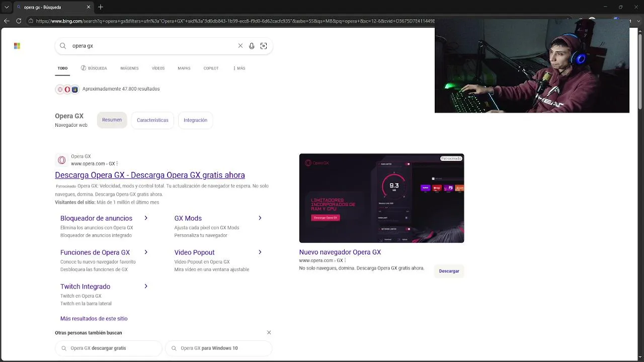Open the 'Twitch Integrado' sitelink
The width and height of the screenshot is (644, 362).
pos(85,287)
